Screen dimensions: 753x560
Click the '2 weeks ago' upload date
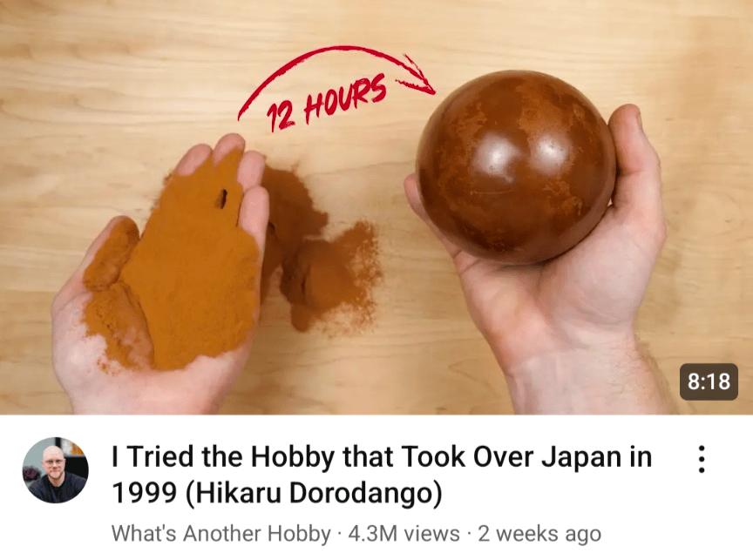pyautogui.click(x=539, y=534)
